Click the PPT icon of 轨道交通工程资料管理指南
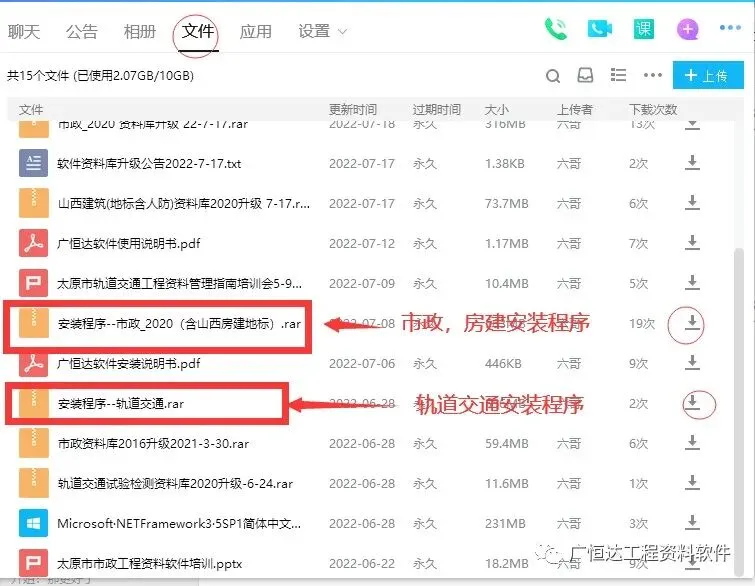 [33, 283]
